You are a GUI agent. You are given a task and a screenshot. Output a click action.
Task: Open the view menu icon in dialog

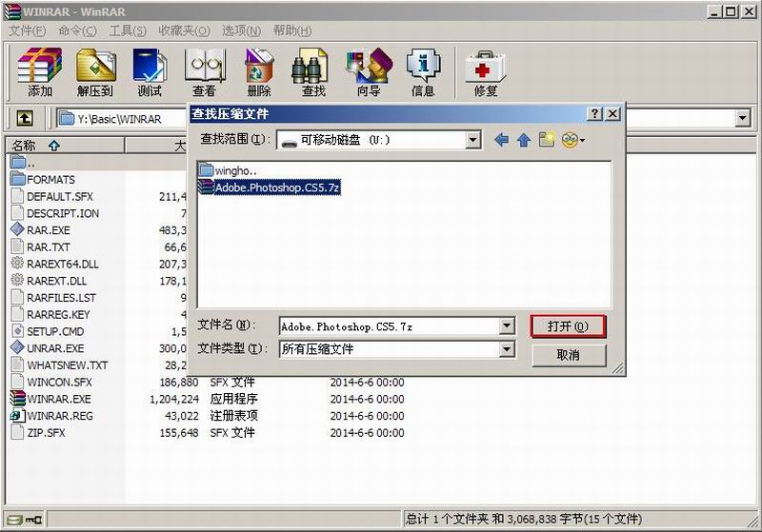[x=573, y=140]
